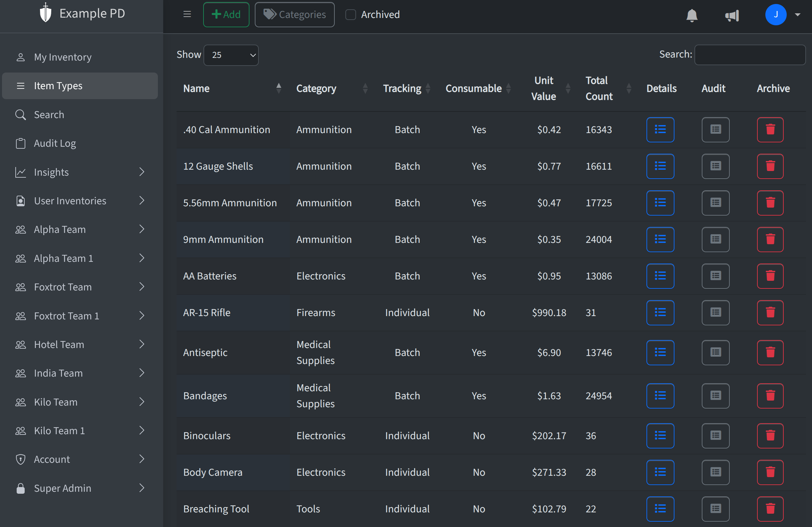Open Details for .40 Cal Ammunition
This screenshot has height=527, width=812.
660,129
